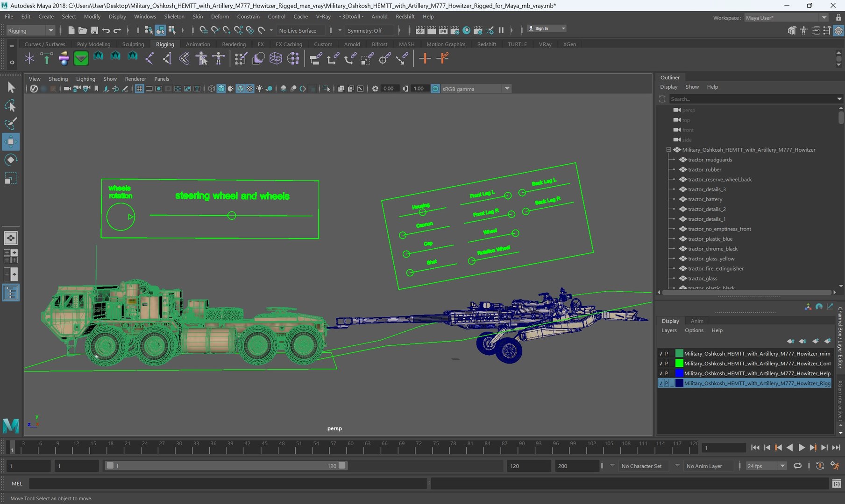
Task: Select tractor_battery in the Outliner
Action: (x=704, y=199)
